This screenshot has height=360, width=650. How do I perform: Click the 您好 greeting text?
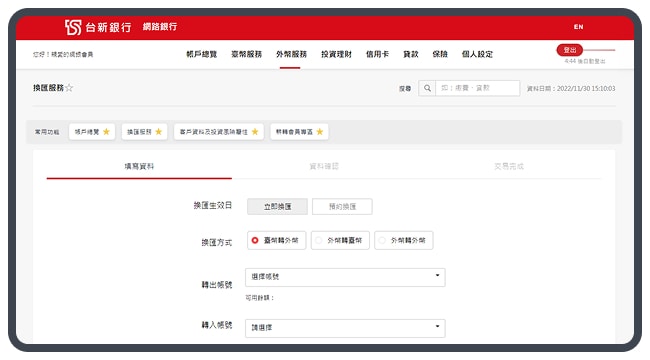(x=63, y=55)
